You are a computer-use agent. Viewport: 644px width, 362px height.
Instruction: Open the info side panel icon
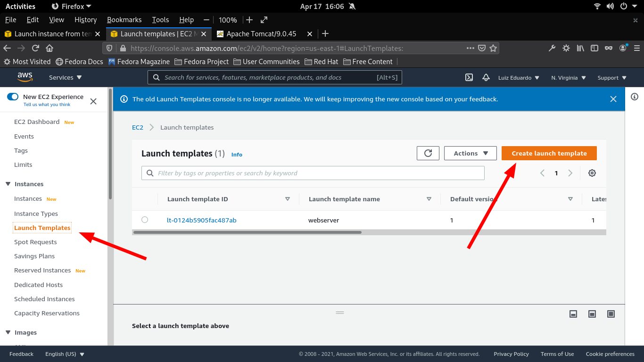635,97
